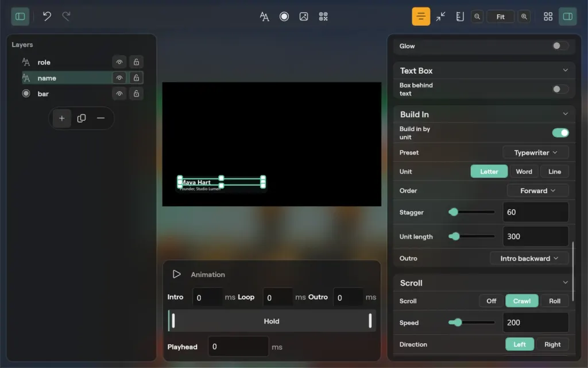
Task: Click the role layer text icon
Action: point(26,62)
